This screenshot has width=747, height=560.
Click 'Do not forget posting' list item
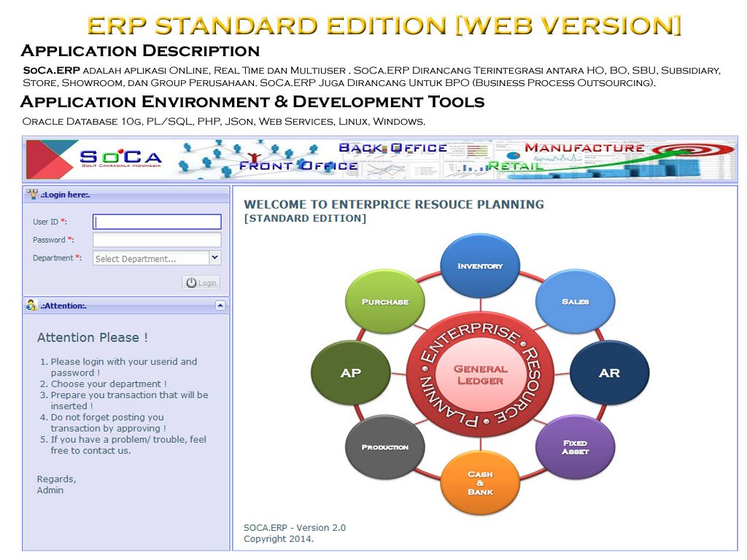tap(109, 423)
